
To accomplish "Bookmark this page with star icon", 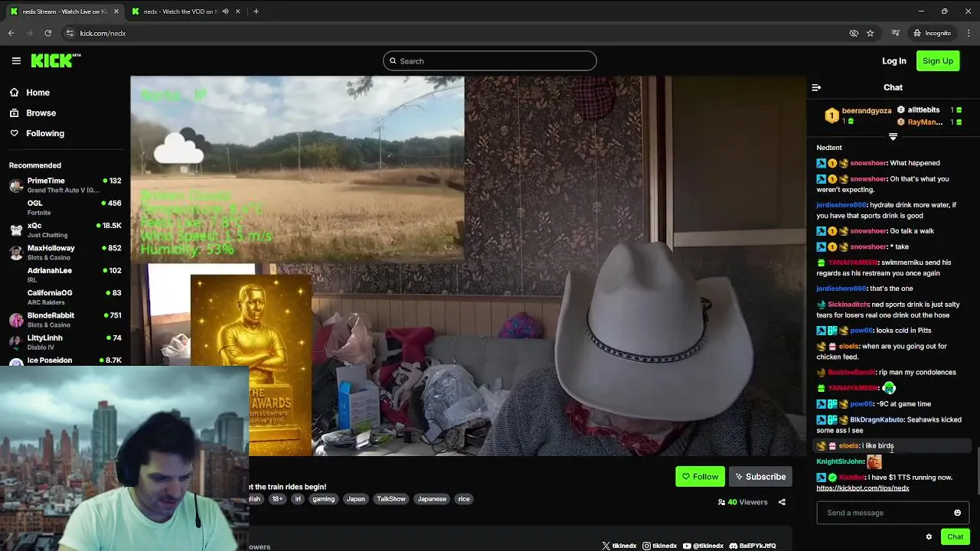I will click(x=871, y=33).
